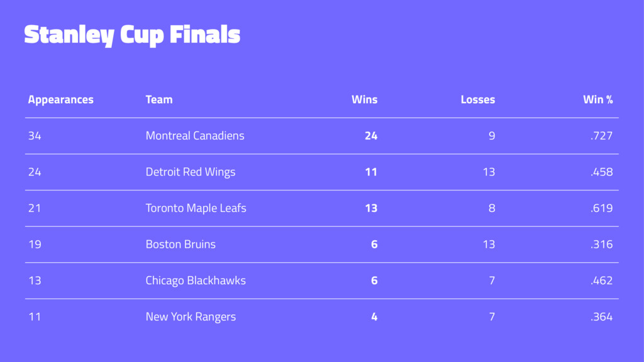Click the 19 appearances cell
The height and width of the screenshot is (362, 644).
[35, 244]
